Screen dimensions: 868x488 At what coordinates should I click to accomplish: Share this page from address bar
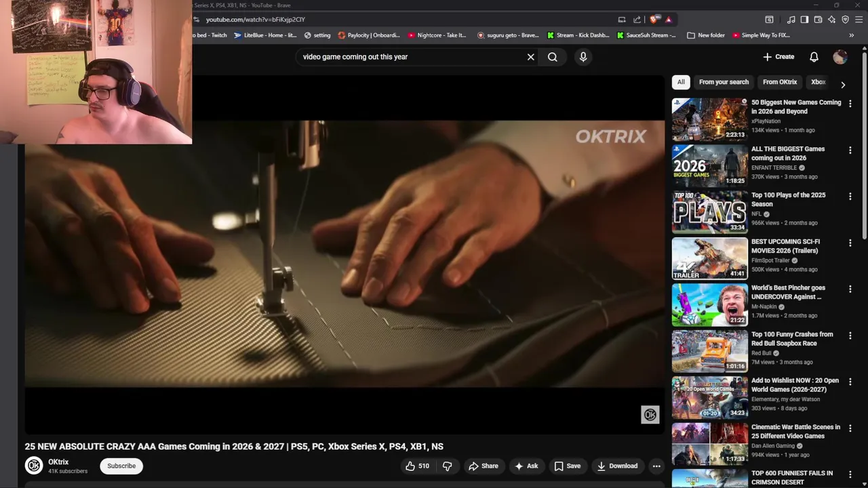coord(637,20)
